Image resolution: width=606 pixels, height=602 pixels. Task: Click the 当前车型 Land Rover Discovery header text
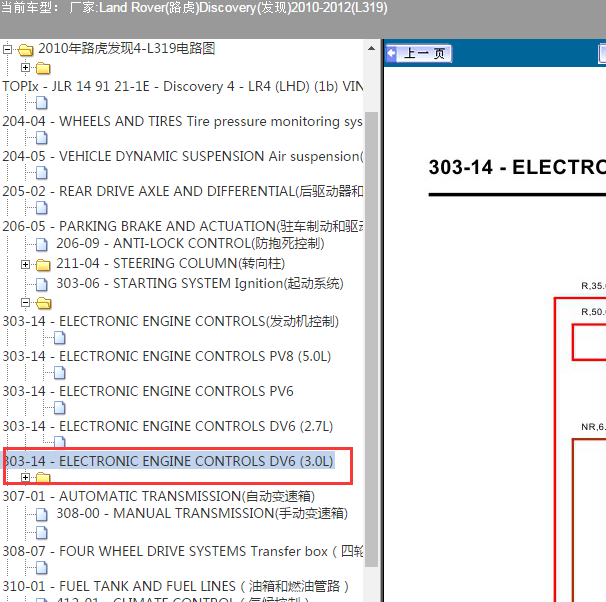tap(194, 8)
